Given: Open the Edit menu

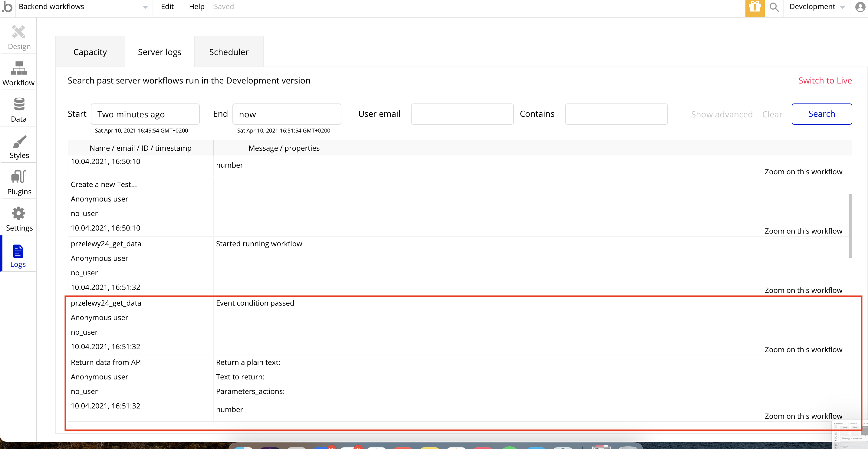Looking at the screenshot, I should (x=167, y=7).
